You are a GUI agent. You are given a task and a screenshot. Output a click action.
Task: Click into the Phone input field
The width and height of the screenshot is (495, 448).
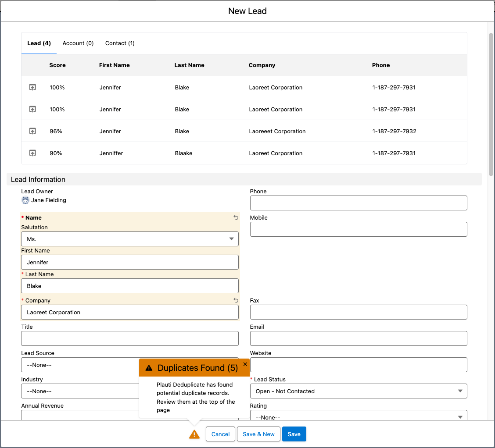click(359, 203)
